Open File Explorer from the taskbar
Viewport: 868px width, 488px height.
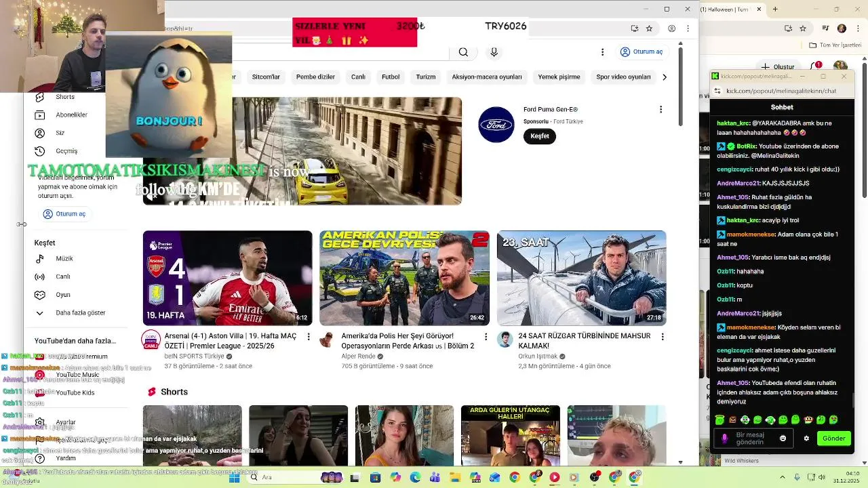click(455, 477)
